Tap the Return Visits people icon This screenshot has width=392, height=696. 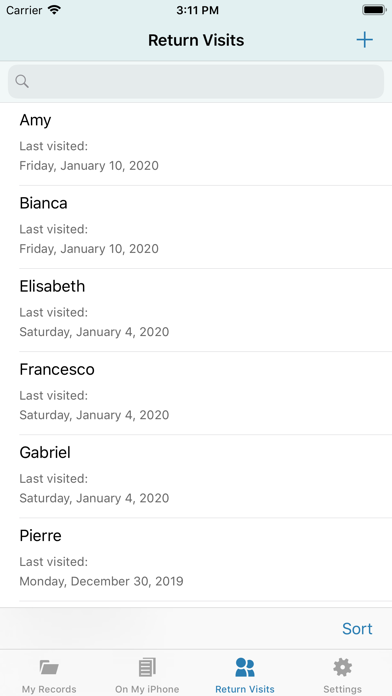coord(245,667)
